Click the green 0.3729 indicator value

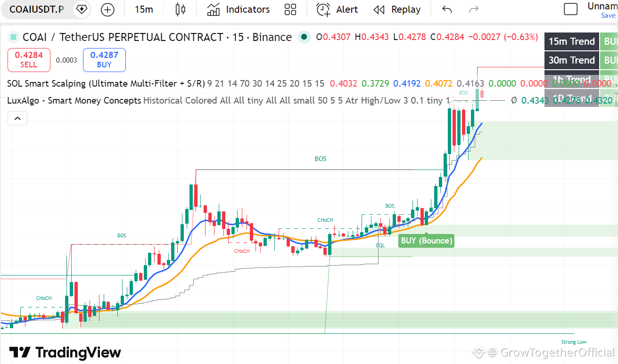click(375, 83)
